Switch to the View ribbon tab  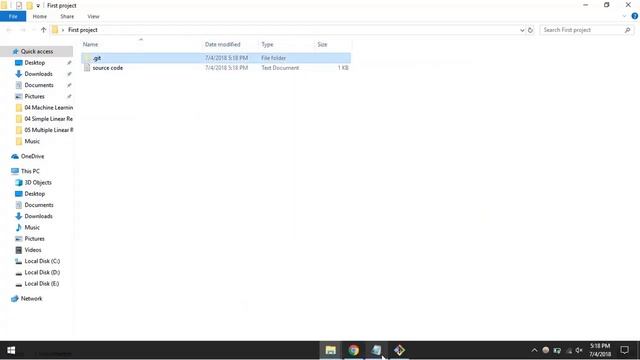(93, 16)
